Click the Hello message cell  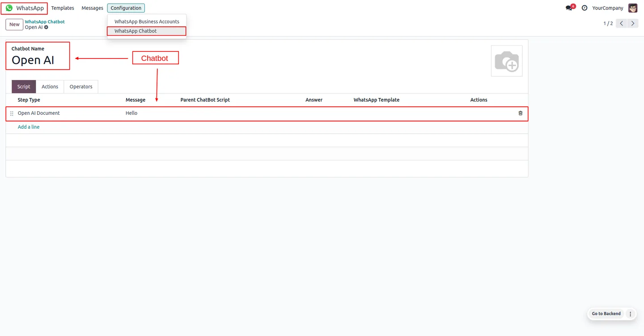tap(131, 113)
